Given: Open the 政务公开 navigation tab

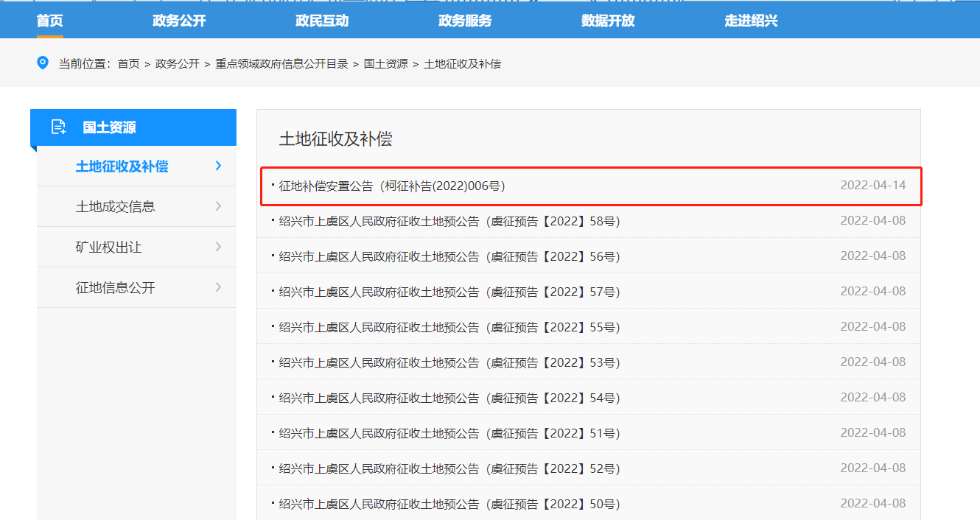Looking at the screenshot, I should [179, 21].
